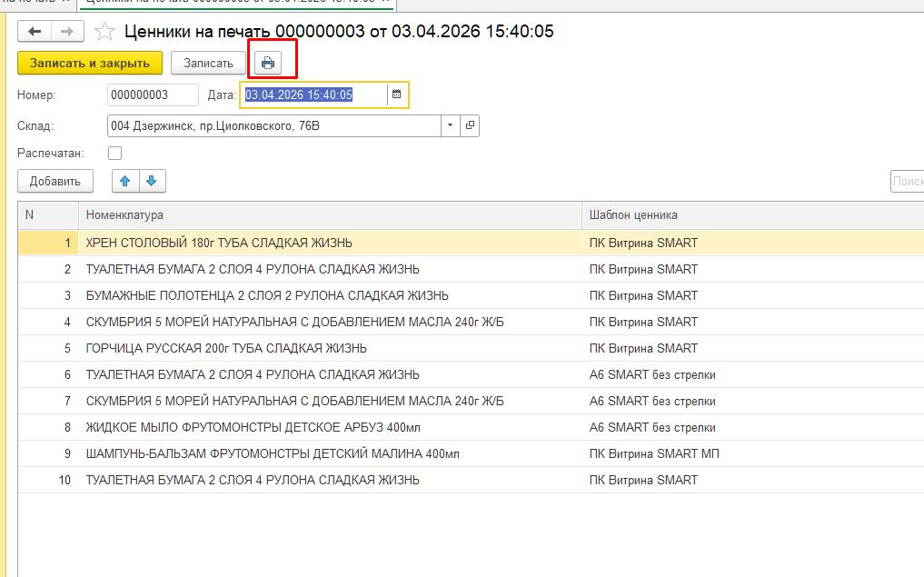The height and width of the screenshot is (577, 924).
Task: Go forward with the right arrow
Action: tap(66, 32)
